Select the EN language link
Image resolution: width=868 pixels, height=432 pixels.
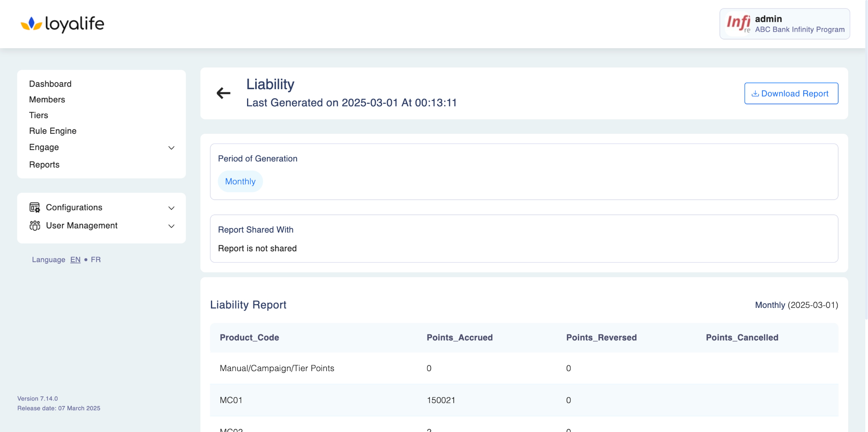click(x=75, y=260)
